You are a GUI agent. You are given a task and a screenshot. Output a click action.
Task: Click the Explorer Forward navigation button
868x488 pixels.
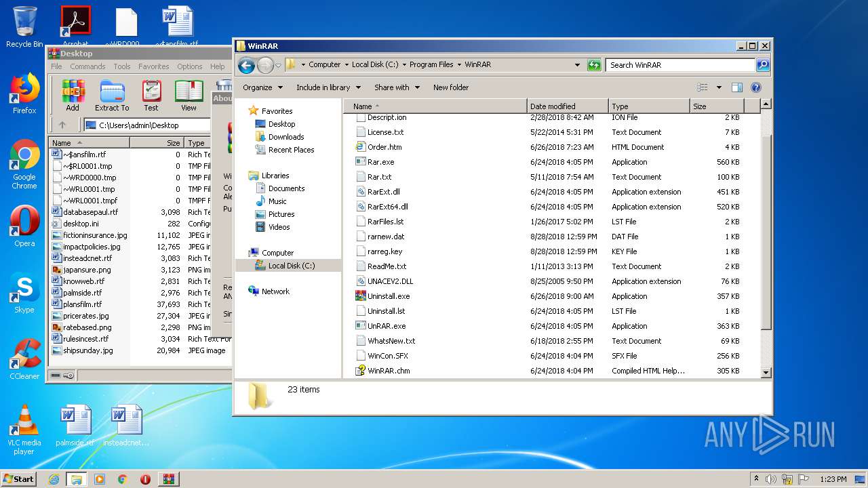coord(265,65)
